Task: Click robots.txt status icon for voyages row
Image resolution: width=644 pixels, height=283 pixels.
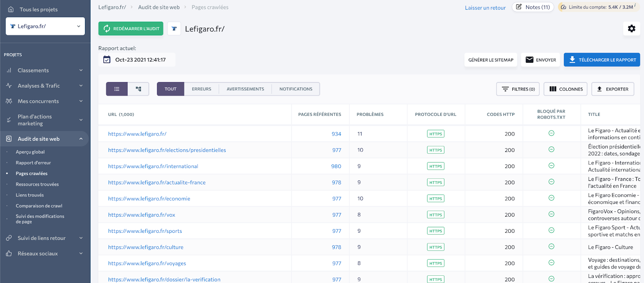Action: pos(551,262)
